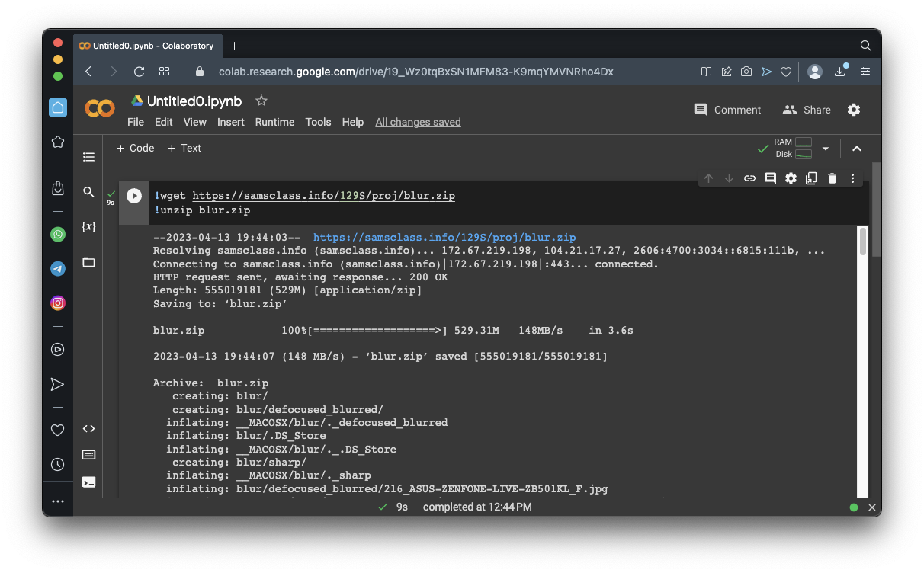Screen dimensions: 924x573
Task: Open the table of contents panel
Action: point(88,157)
